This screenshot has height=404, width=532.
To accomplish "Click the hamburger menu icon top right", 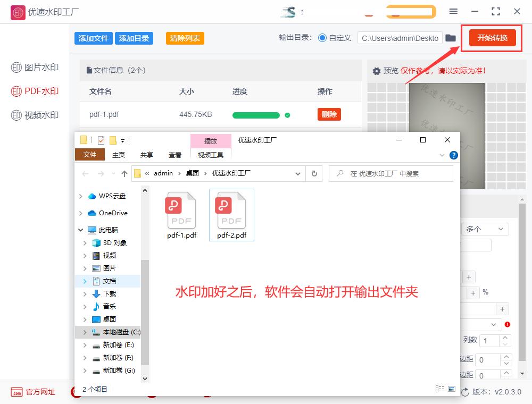I will click(453, 11).
